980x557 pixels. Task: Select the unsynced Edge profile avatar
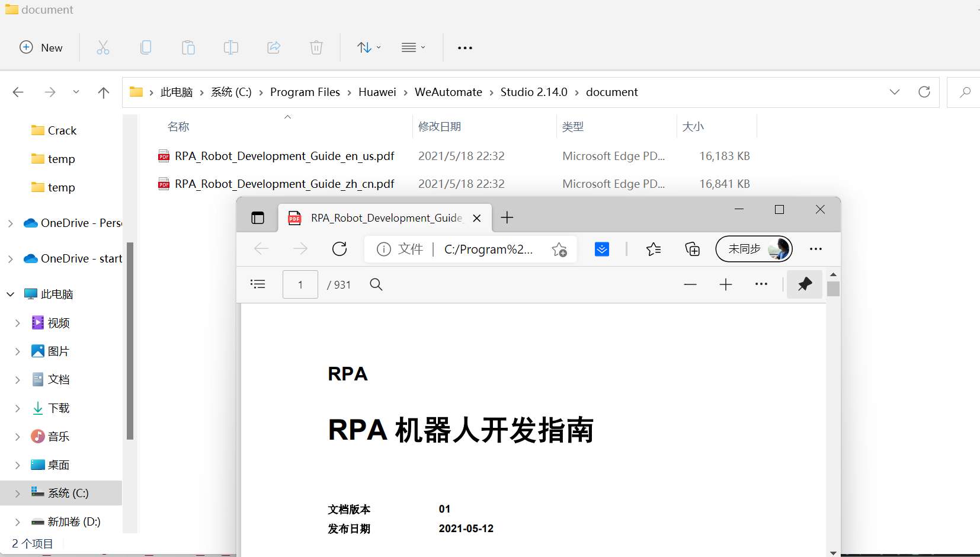tap(753, 249)
